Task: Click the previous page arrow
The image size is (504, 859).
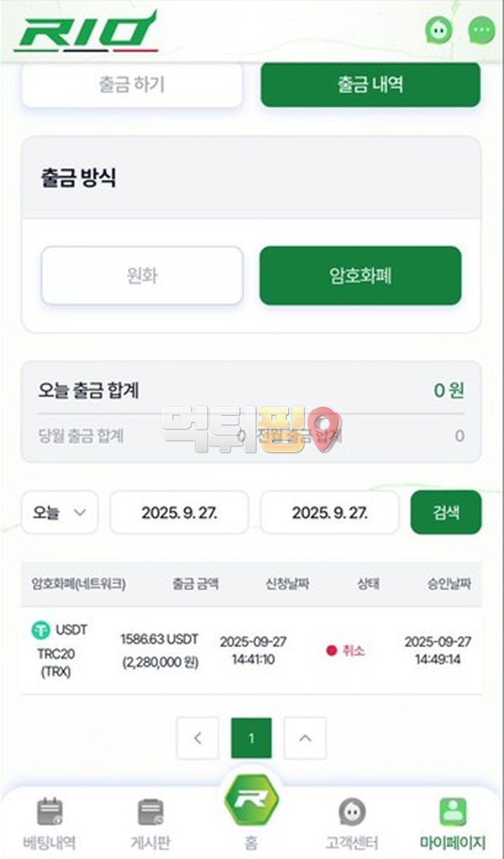Action: pos(198,739)
